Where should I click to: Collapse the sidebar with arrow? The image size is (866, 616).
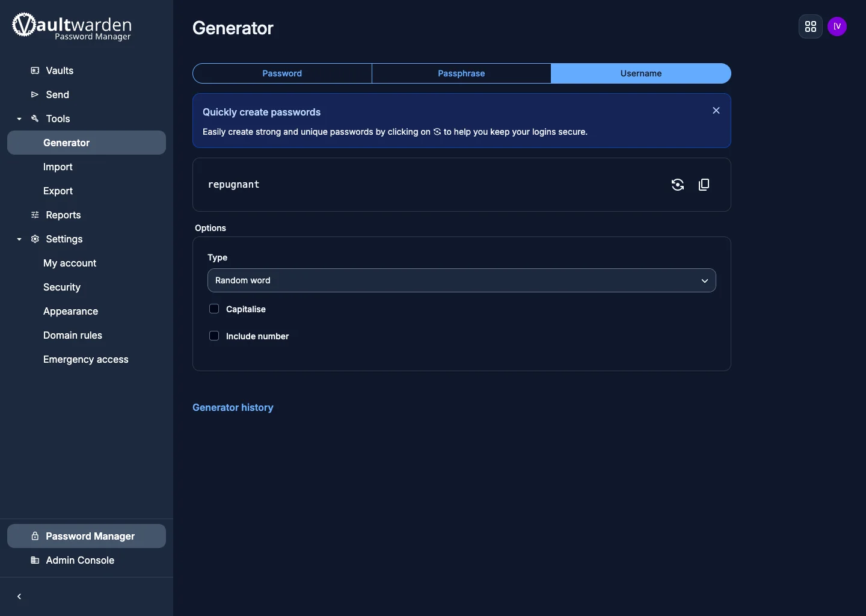pos(19,596)
